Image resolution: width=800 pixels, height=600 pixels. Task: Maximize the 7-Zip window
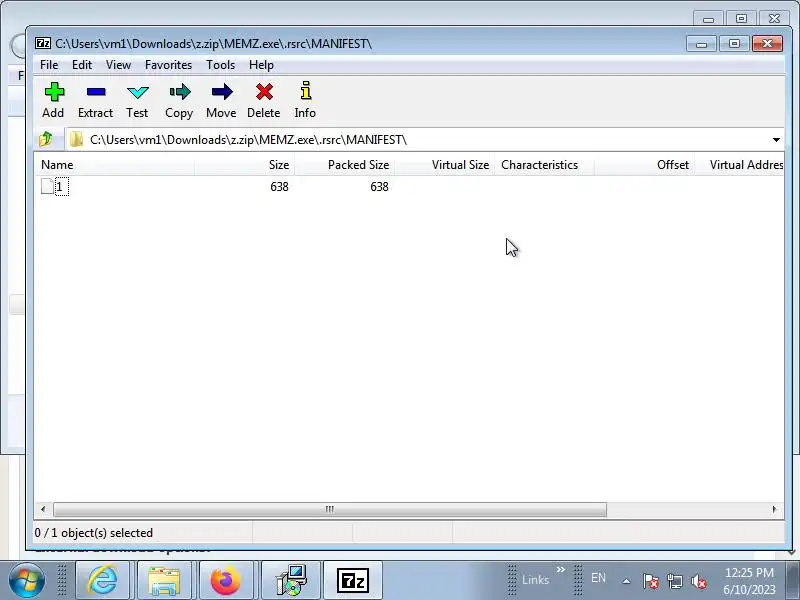(x=734, y=44)
